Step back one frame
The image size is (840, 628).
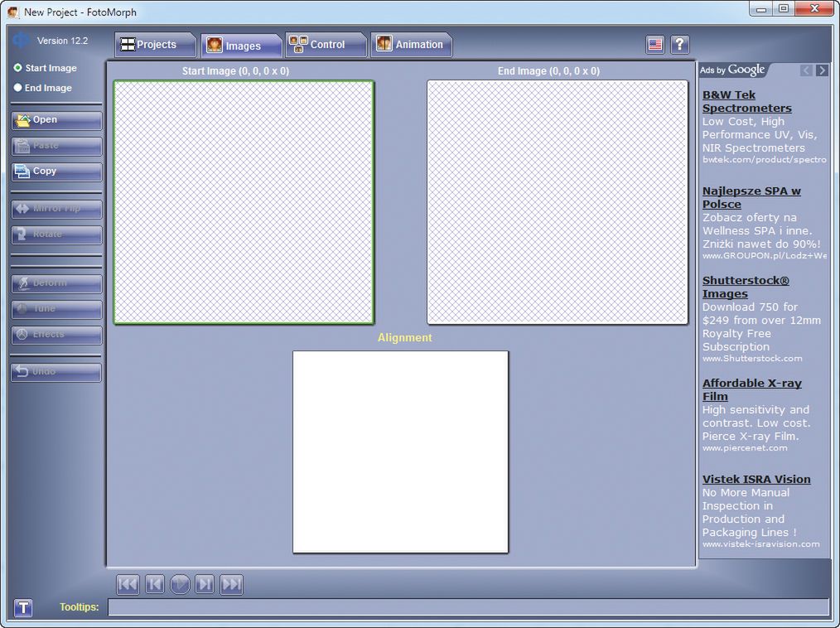154,584
